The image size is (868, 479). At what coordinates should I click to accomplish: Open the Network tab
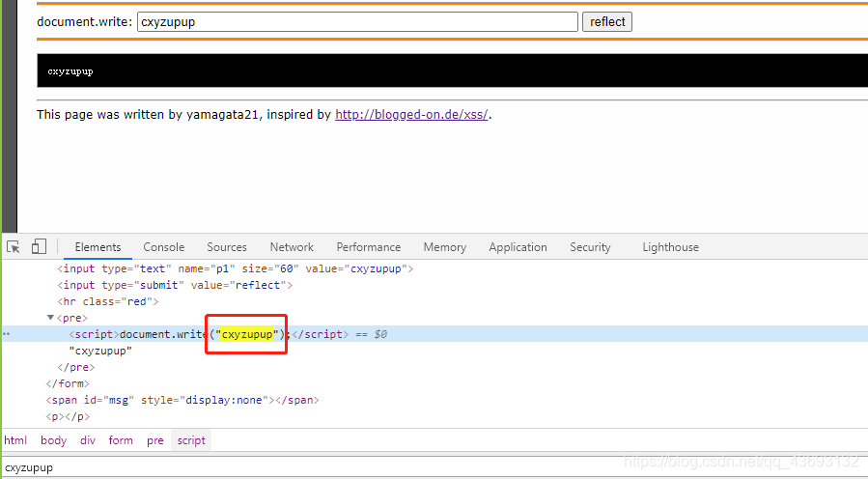[x=292, y=247]
